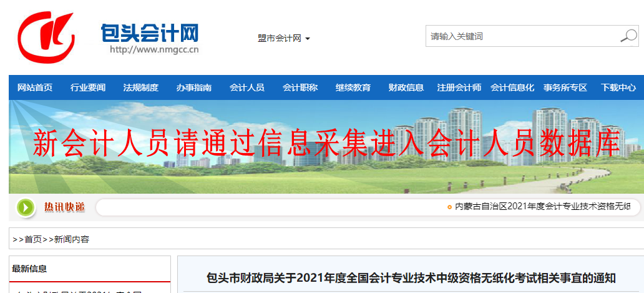Click the magnifying glass search icon
The image size is (644, 293).
[628, 36]
